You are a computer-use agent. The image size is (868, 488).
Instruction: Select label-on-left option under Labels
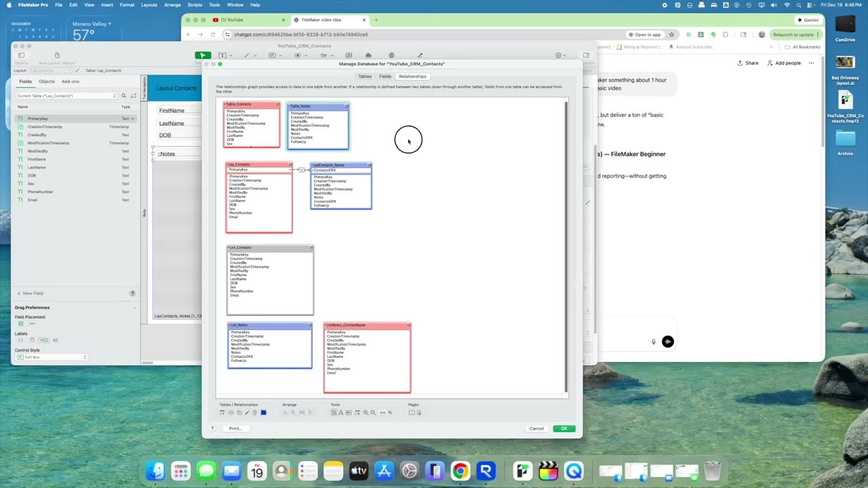pos(43,340)
